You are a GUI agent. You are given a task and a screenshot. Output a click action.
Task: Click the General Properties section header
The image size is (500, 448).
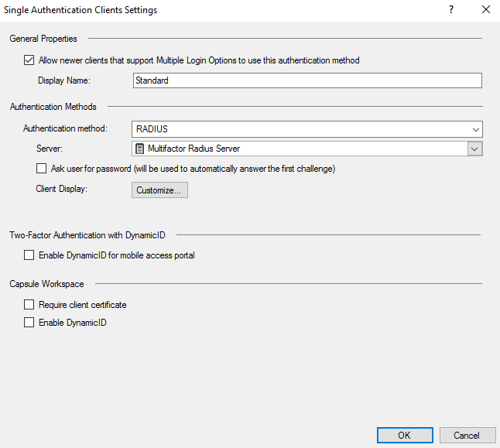coord(43,38)
